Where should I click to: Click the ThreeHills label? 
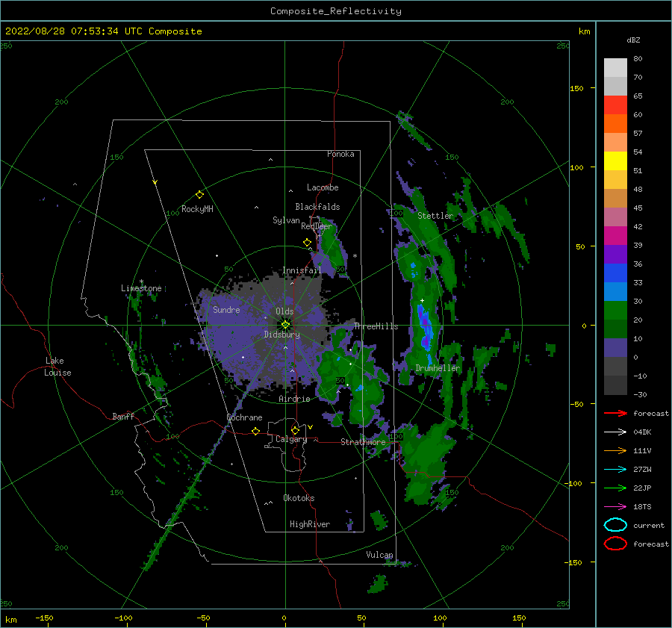coord(376,326)
